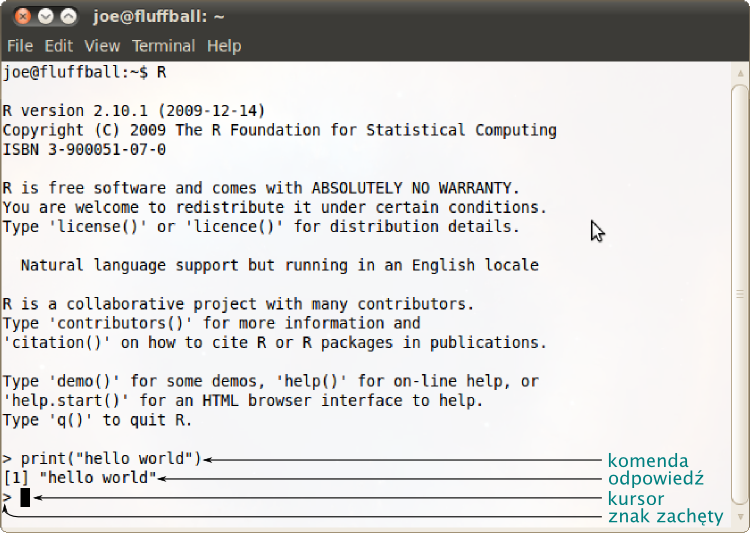Close the terminal window with red button
Screen dimensions: 750x533
point(22,17)
